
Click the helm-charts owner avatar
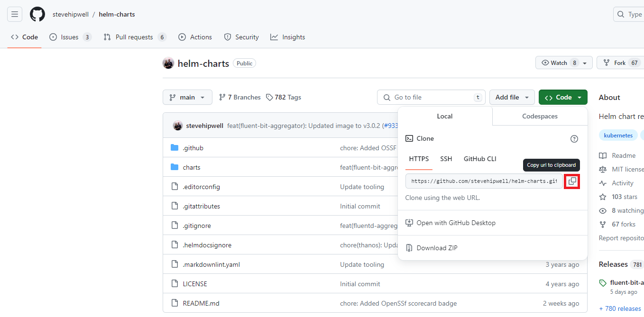coord(168,63)
